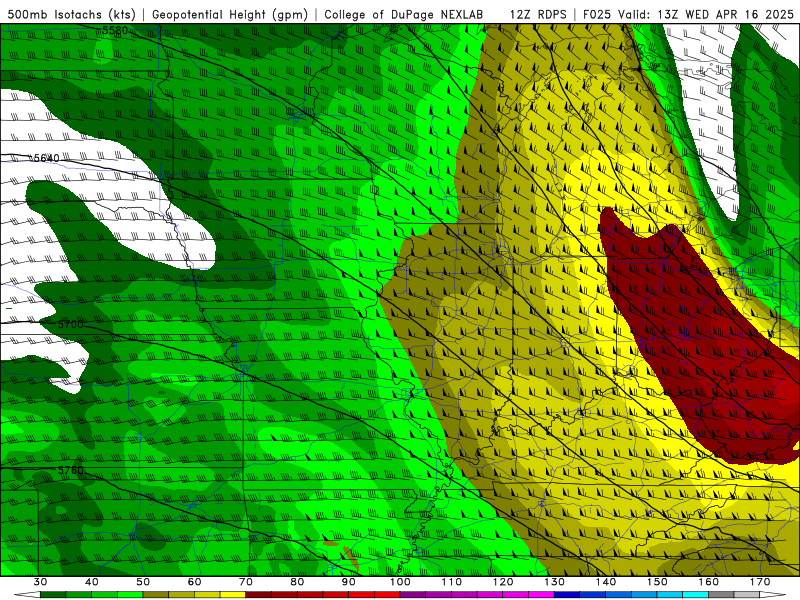The width and height of the screenshot is (800, 600).
Task: Click the 160 value on the color scale
Action: click(709, 582)
